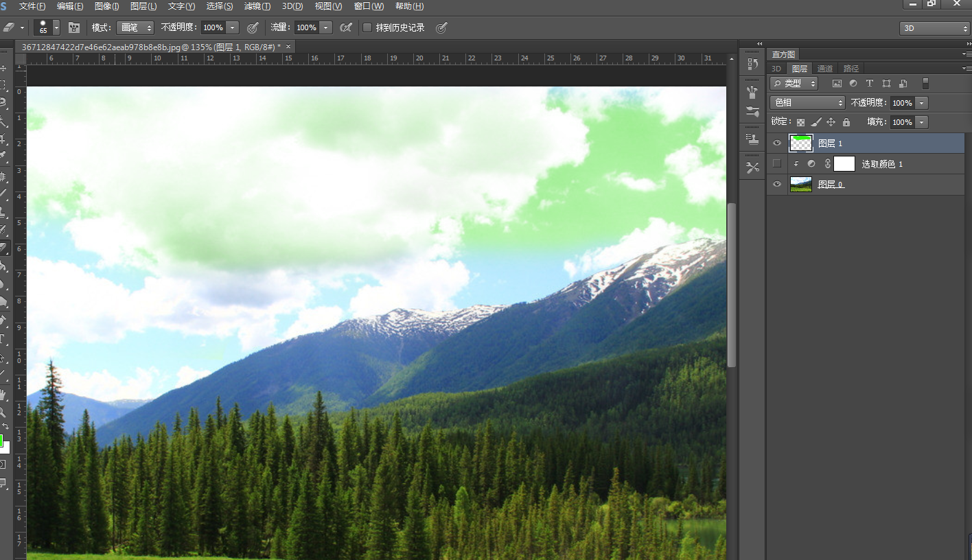Click the options bar 不透明度 value field
The height and width of the screenshot is (560, 972).
213,27
